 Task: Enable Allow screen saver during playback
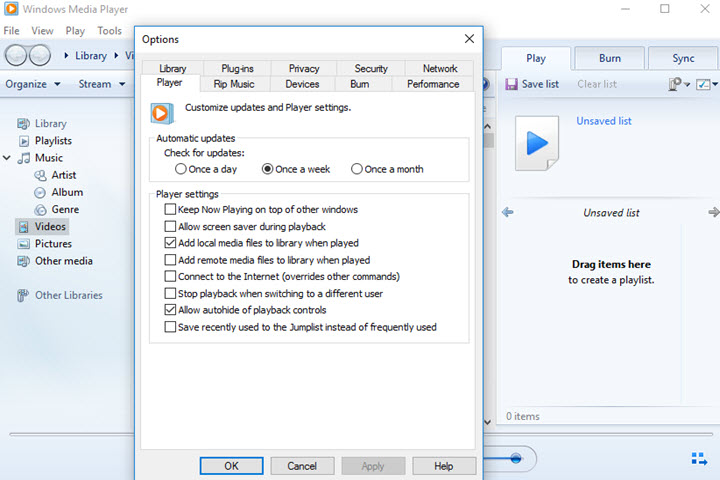click(170, 226)
